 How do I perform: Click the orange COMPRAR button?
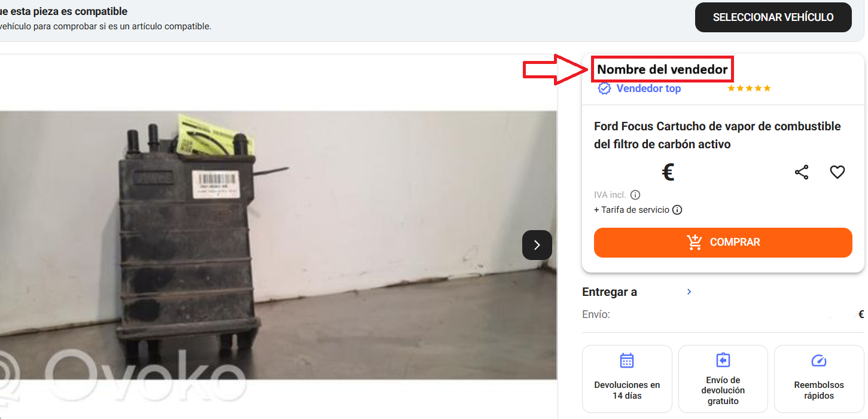723,242
